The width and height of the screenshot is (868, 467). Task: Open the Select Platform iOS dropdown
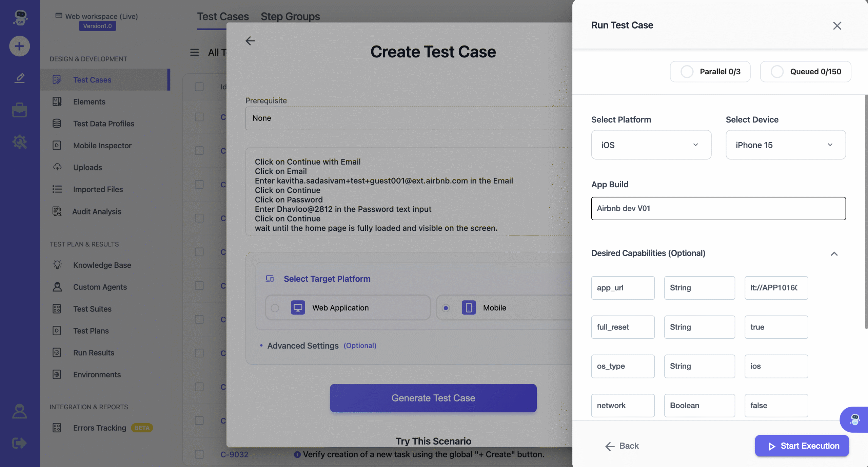pyautogui.click(x=651, y=145)
